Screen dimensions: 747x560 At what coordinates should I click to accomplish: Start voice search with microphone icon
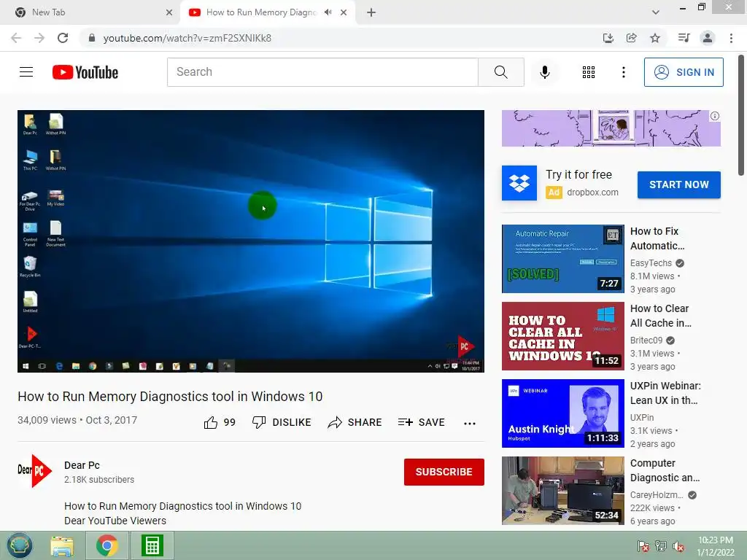(x=544, y=72)
